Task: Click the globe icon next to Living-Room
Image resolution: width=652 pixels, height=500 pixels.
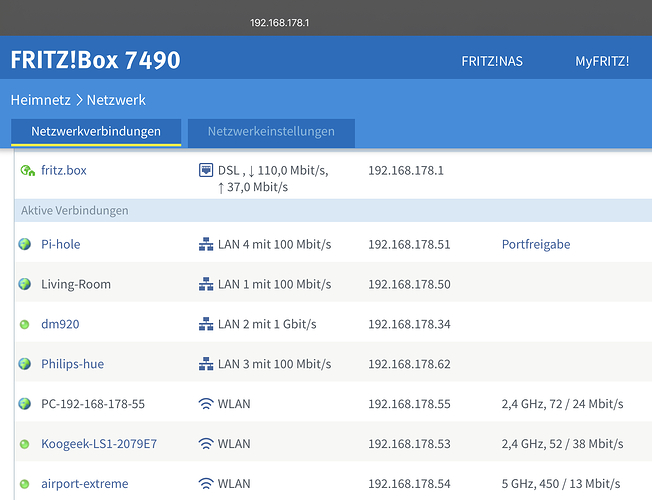Action: [x=25, y=284]
